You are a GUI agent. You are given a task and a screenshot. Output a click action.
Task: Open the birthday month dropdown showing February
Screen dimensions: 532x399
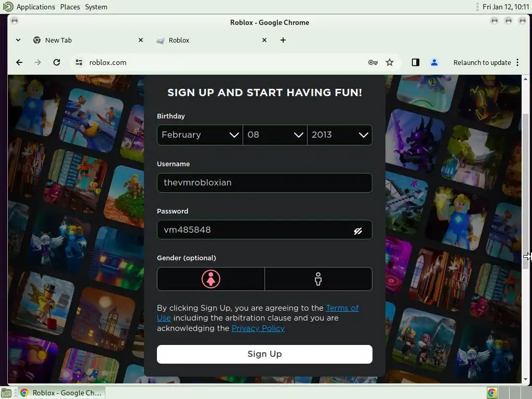point(200,135)
